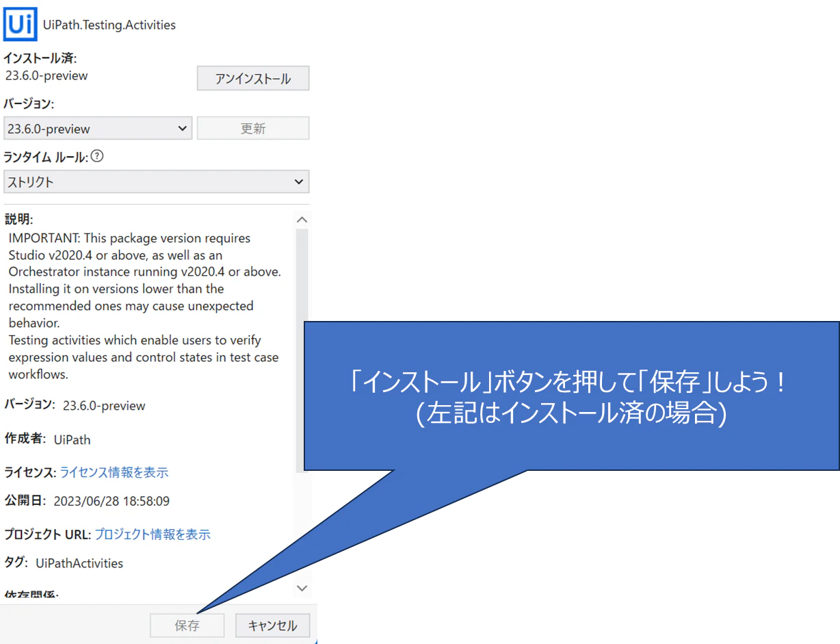The image size is (840, 644).
Task: Click the description scrollbar up arrow
Action: coord(302,220)
